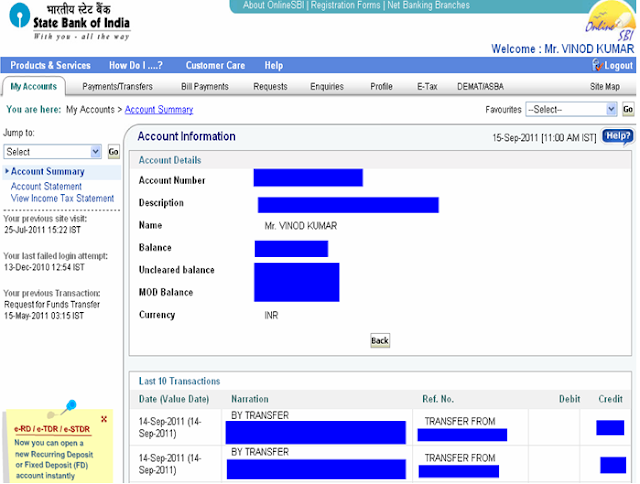Viewport: 640px width, 484px height.
Task: Click the Back button
Action: (380, 340)
